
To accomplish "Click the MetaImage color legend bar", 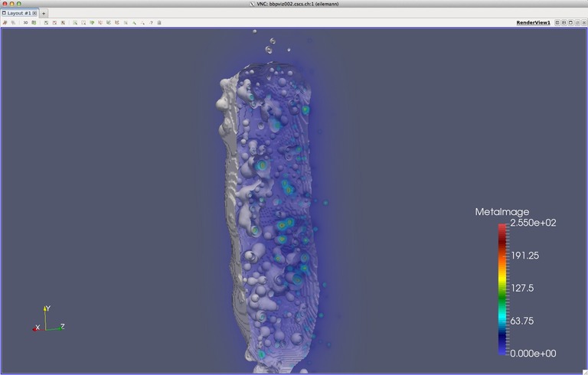I will click(x=502, y=289).
